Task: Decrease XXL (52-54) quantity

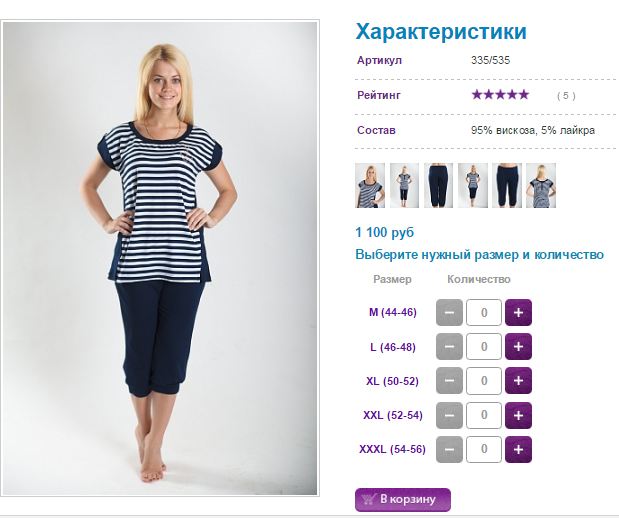Action: click(x=449, y=415)
